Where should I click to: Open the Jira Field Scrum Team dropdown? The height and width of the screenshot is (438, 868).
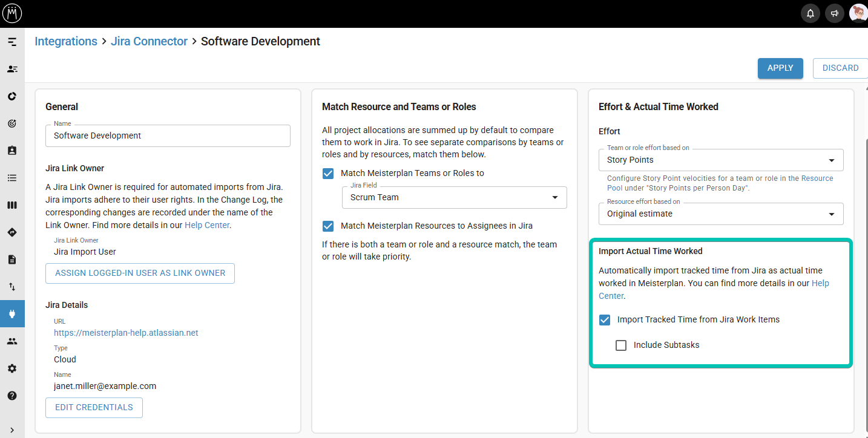tap(455, 197)
